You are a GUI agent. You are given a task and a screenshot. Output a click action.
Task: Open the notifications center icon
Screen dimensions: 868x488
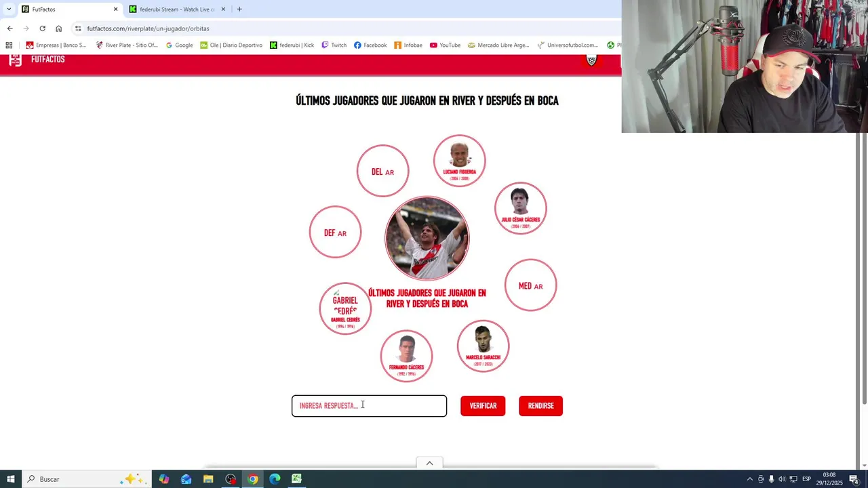[x=854, y=479]
